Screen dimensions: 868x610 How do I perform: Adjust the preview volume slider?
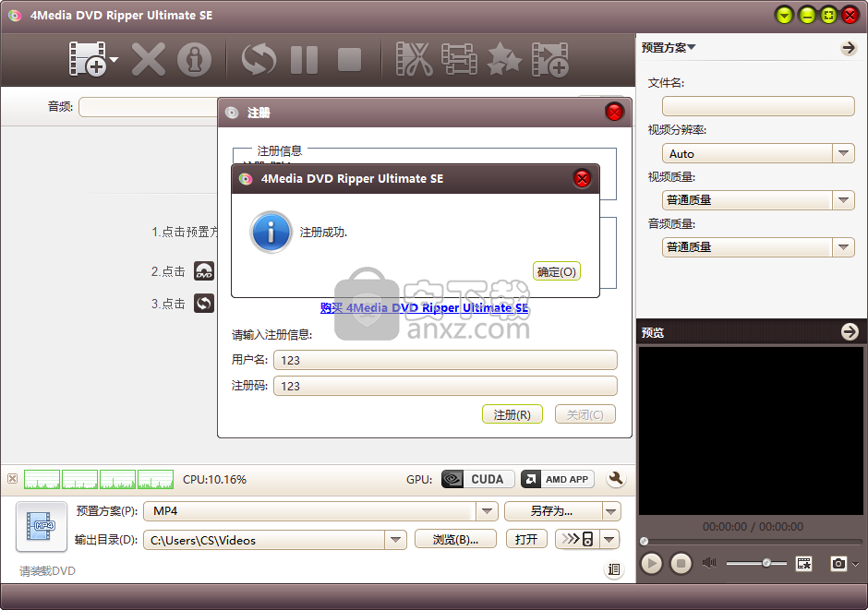point(756,563)
